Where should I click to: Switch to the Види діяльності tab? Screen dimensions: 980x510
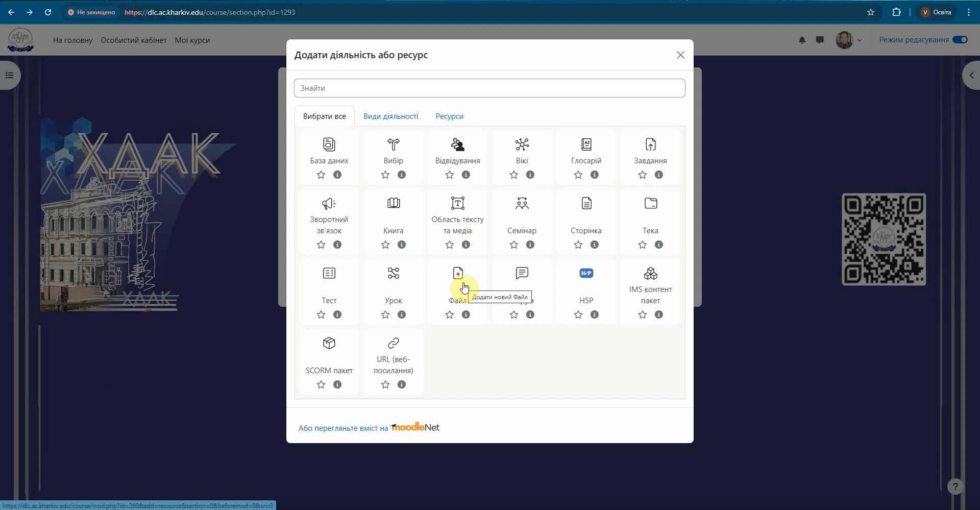pos(390,116)
